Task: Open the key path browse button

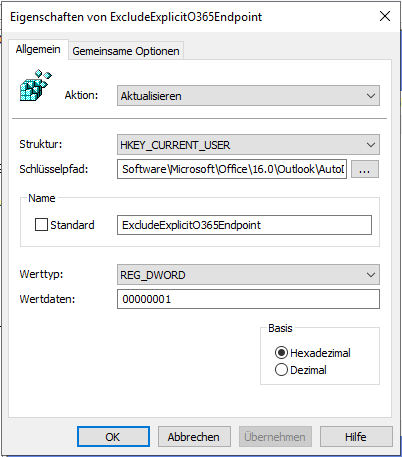Action: pos(365,169)
